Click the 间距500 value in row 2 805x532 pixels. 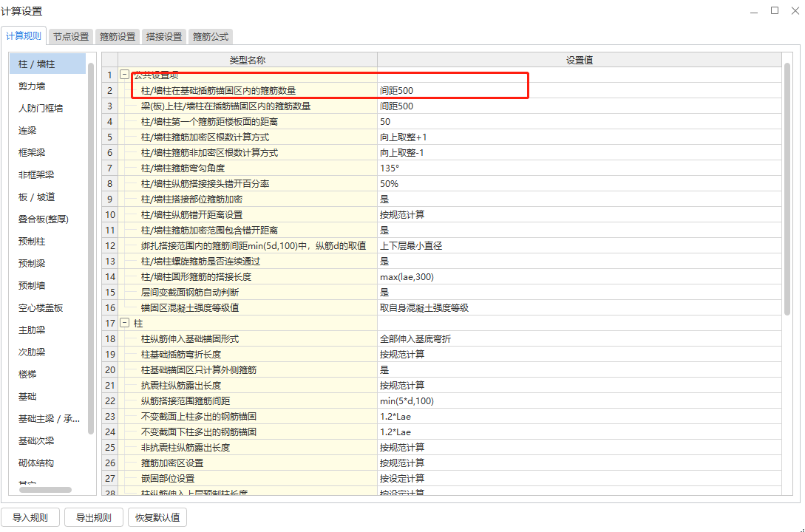click(x=580, y=90)
